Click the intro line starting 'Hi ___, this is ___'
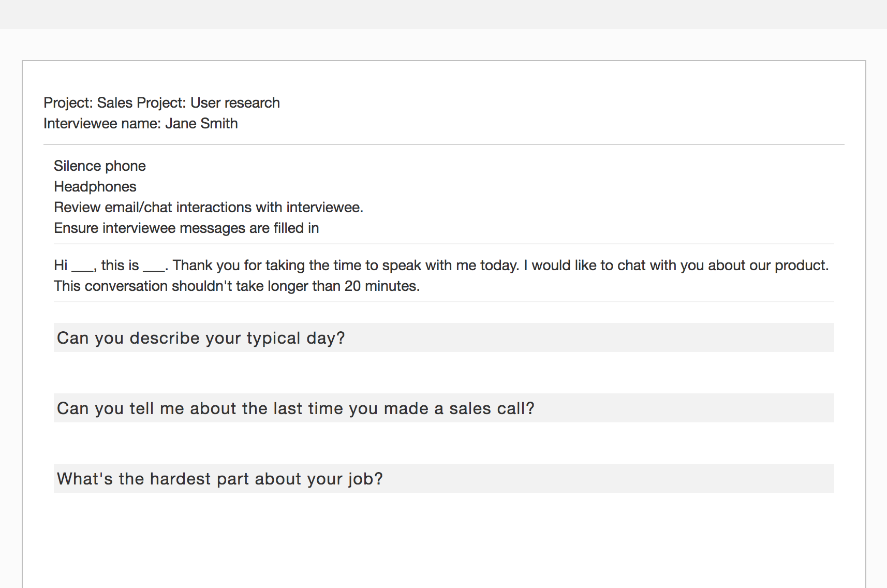Image resolution: width=887 pixels, height=588 pixels. (x=441, y=265)
